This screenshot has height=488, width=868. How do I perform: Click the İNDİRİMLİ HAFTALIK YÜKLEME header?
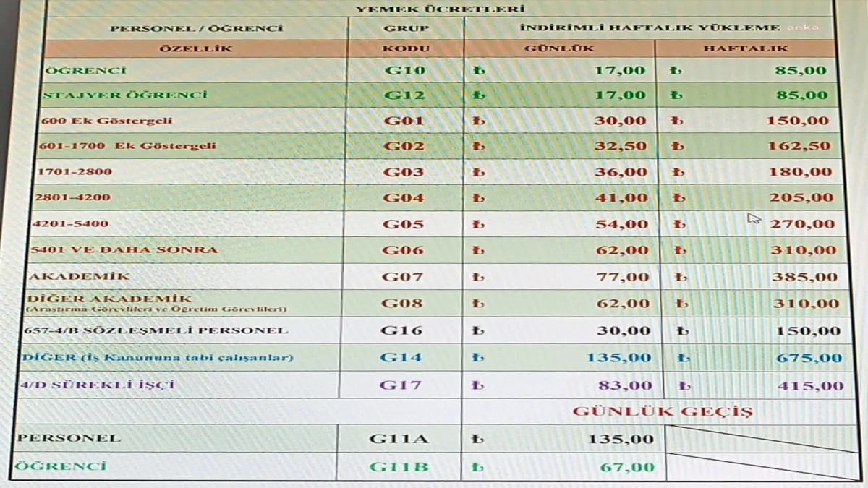650,28
